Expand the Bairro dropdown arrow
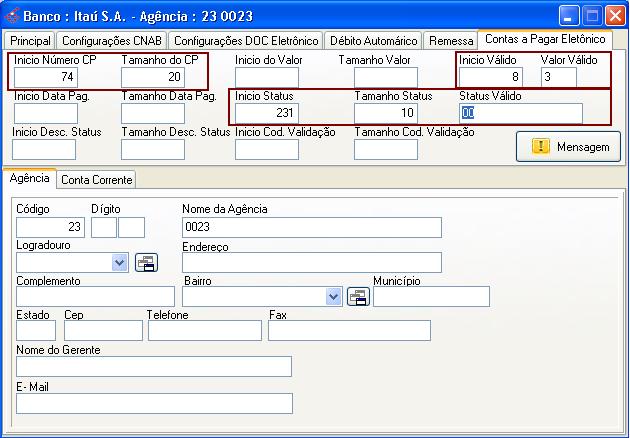630x438 pixels. tap(334, 296)
